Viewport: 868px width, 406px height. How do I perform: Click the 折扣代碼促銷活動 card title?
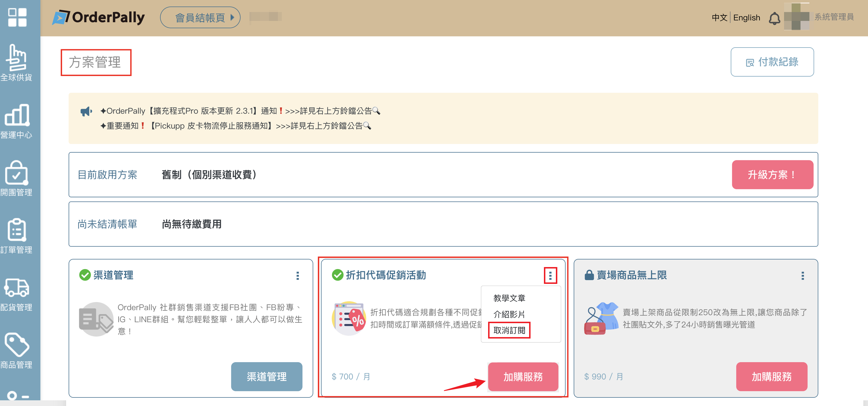(x=386, y=275)
